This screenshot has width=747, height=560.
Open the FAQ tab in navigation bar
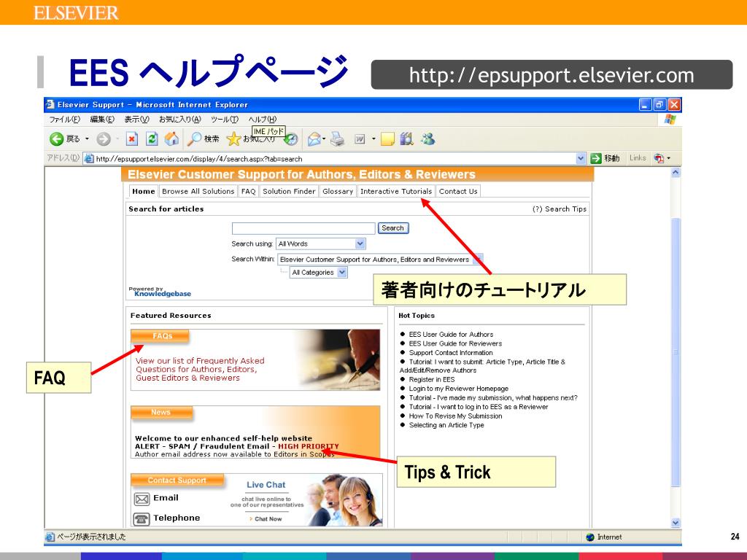point(248,192)
